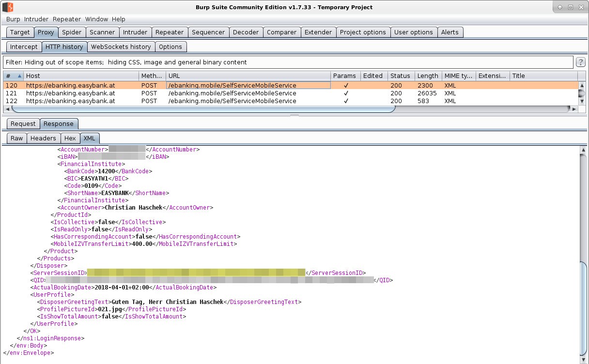Screen dimensions: 589x364
Task: Sort history by the Title column header
Action: (x=543, y=76)
